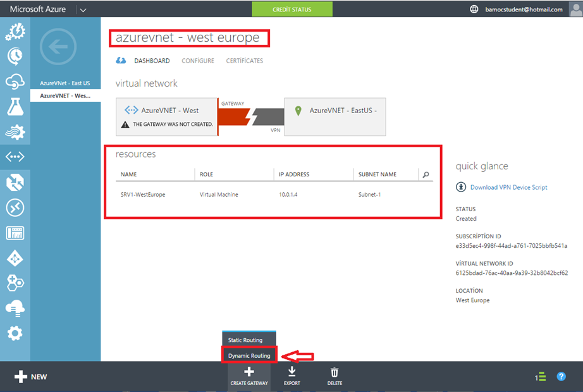Open the clock-and-cloud sidebar icon
The width and height of the screenshot is (583, 392).
click(x=15, y=56)
